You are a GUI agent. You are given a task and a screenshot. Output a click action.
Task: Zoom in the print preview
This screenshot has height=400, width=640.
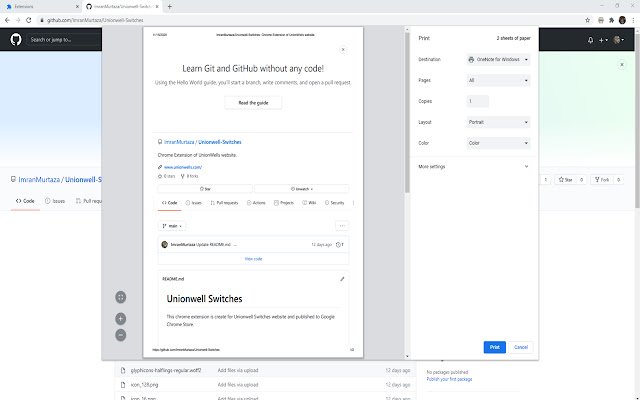(x=120, y=319)
